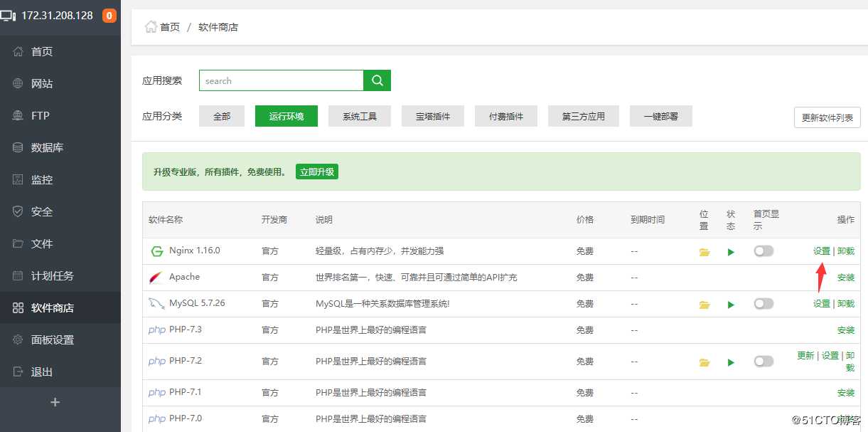The width and height of the screenshot is (868, 432).
Task: Select the 系统工具 category tab
Action: [360, 116]
